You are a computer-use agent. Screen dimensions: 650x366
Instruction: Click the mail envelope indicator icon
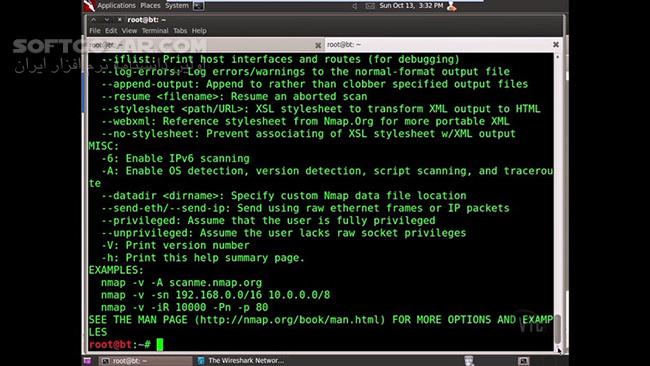(x=370, y=6)
